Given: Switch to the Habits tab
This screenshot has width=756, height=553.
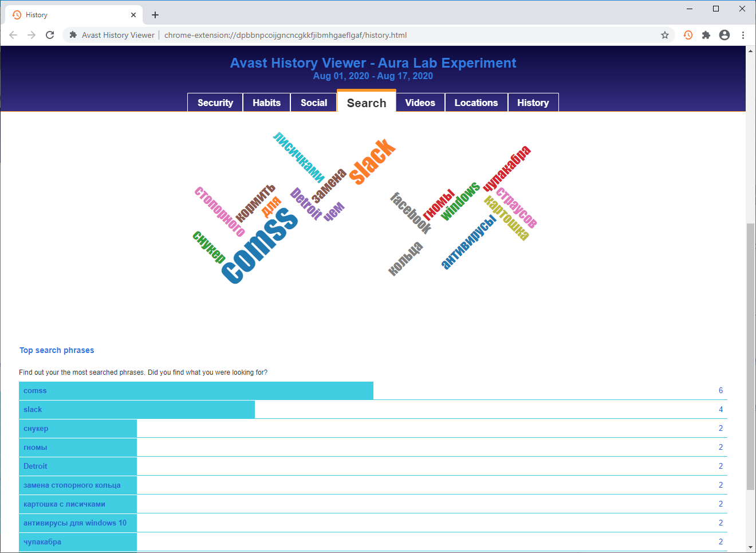Looking at the screenshot, I should (267, 103).
